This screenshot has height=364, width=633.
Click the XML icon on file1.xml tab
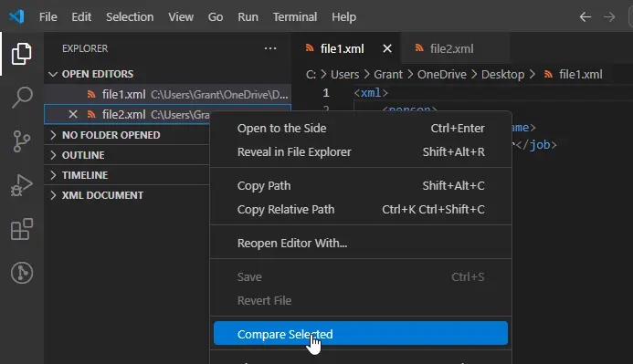pyautogui.click(x=310, y=48)
